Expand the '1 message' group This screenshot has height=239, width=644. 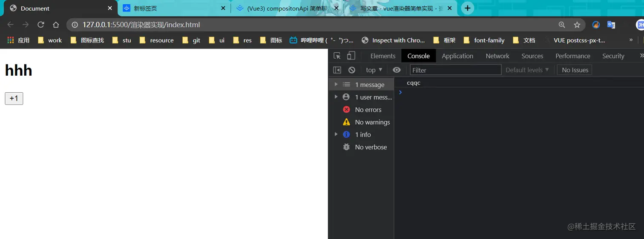coord(336,84)
